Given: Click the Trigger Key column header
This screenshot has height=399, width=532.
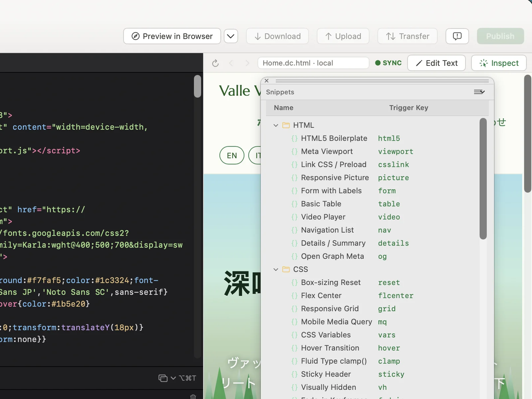Looking at the screenshot, I should coord(409,108).
